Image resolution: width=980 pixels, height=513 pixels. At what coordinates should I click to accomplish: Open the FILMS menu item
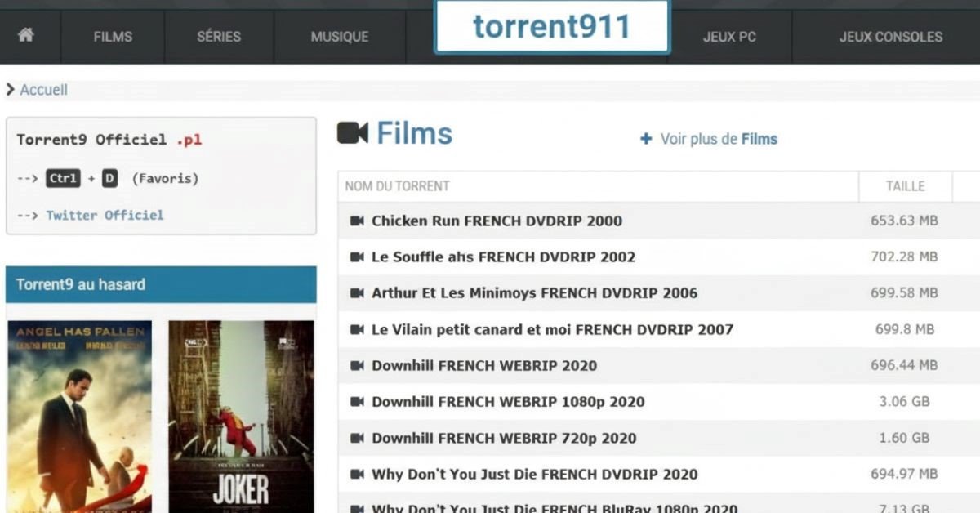pos(113,37)
